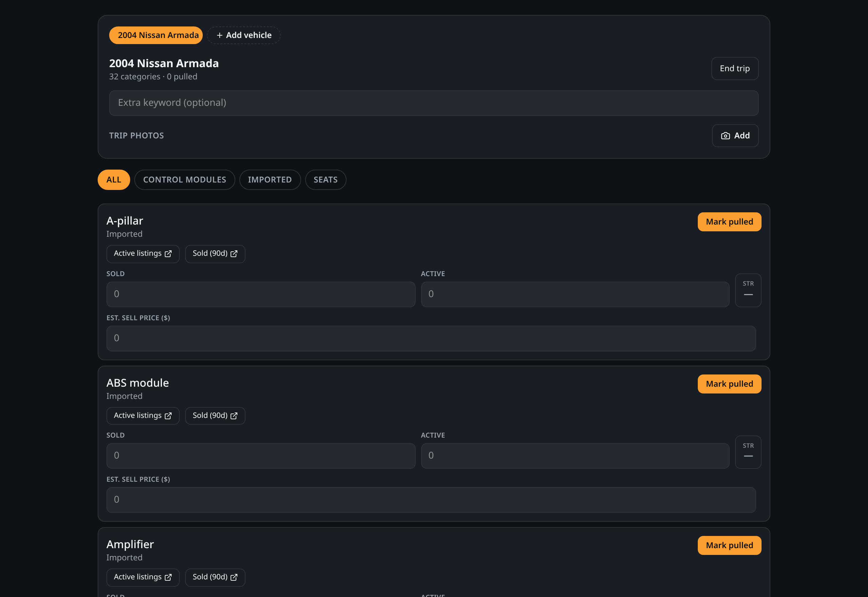Focus the A-pillar ACTIVE count field
The height and width of the screenshot is (597, 868).
pos(575,294)
